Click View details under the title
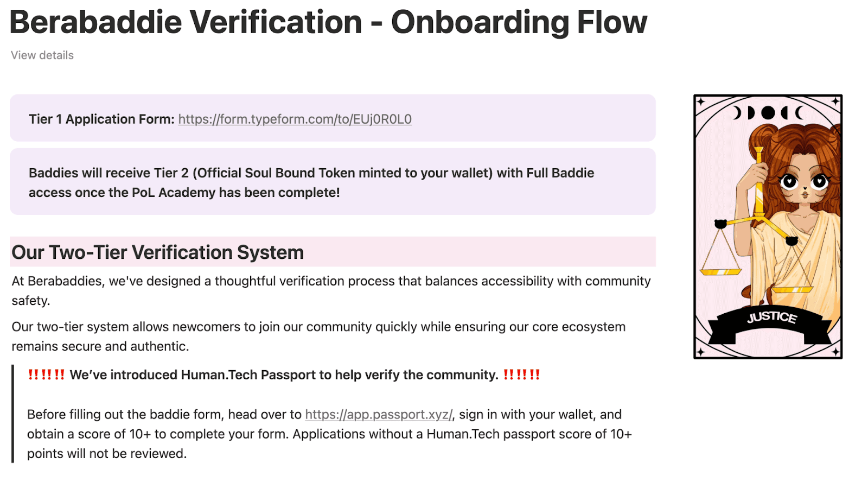Image resolution: width=868 pixels, height=495 pixels. [x=42, y=55]
